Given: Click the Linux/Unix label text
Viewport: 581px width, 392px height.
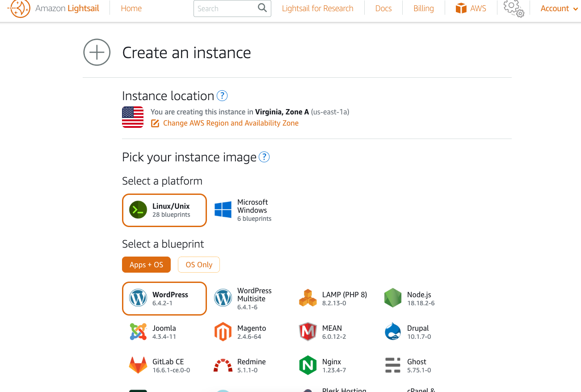Looking at the screenshot, I should click(171, 206).
